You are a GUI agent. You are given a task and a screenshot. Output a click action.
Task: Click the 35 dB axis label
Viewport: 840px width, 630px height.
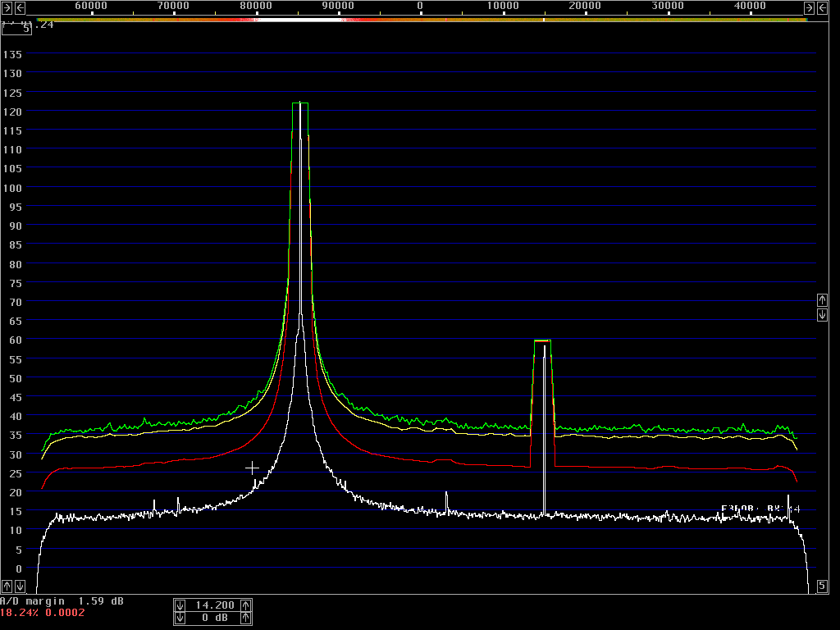pyautogui.click(x=16, y=436)
